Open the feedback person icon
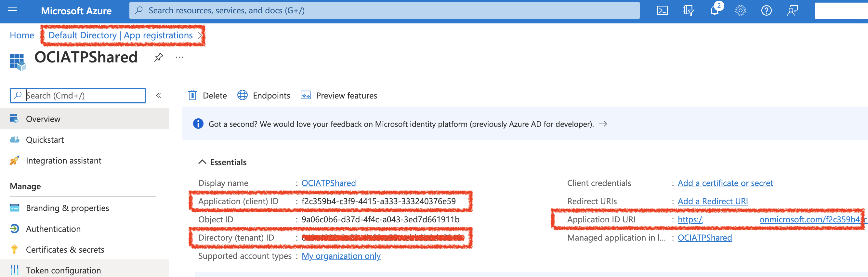 coord(792,11)
